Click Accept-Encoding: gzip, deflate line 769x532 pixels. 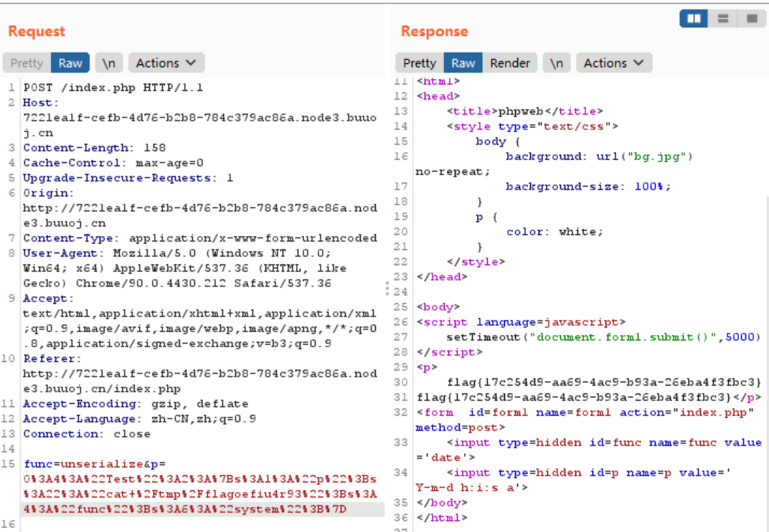click(x=136, y=404)
